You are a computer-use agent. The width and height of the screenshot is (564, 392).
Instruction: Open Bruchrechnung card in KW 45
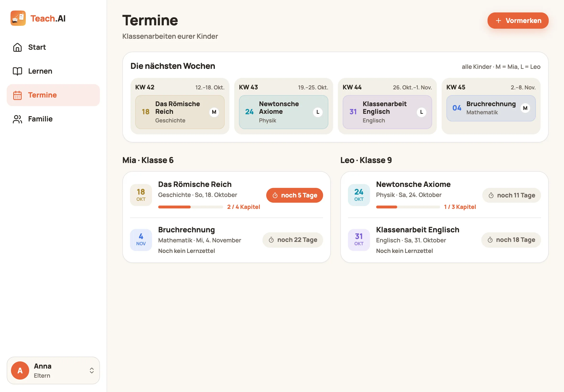[491, 108]
